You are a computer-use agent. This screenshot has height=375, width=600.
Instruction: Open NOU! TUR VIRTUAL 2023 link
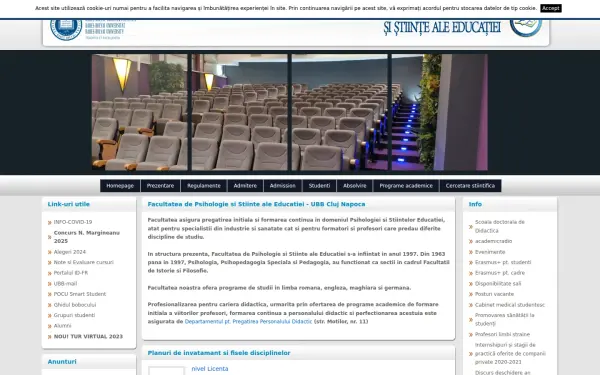[x=88, y=336]
